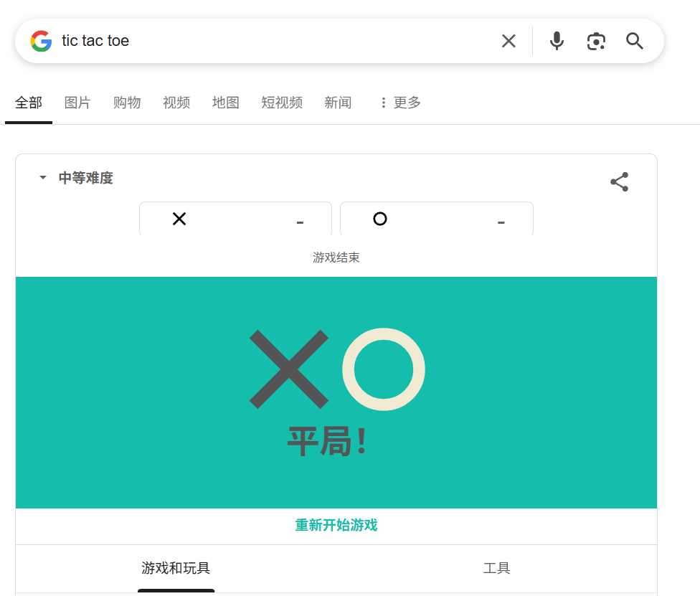Select the 工具 tab below the game
Screen dimensions: 700x596
[496, 569]
